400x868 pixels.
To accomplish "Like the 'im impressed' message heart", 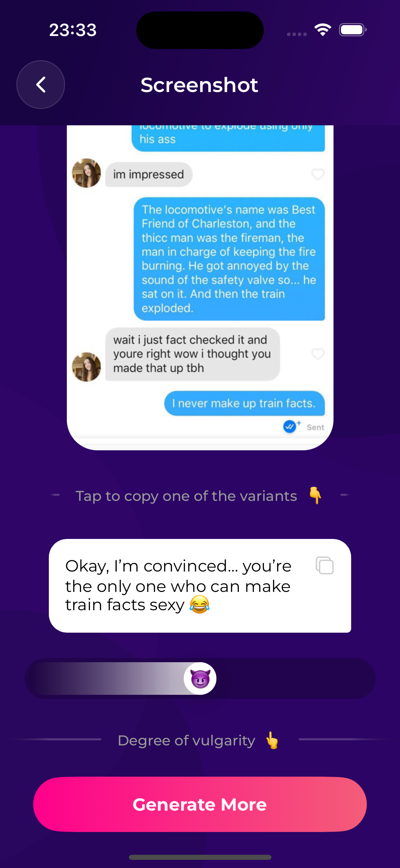I will pos(318,174).
